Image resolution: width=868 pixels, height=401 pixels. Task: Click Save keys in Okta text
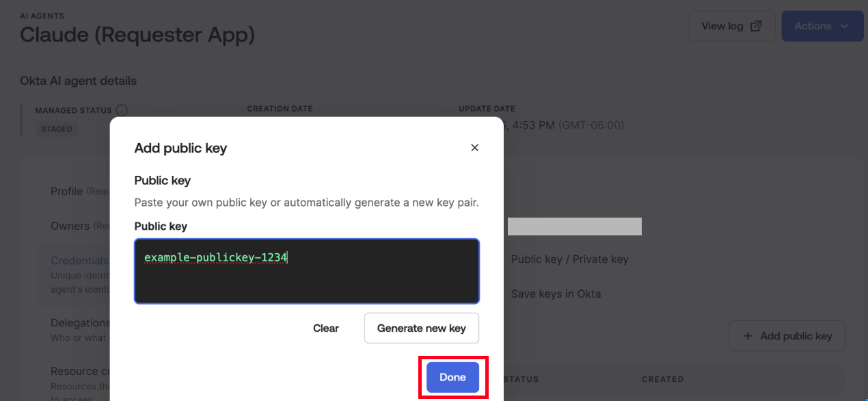[x=556, y=294]
